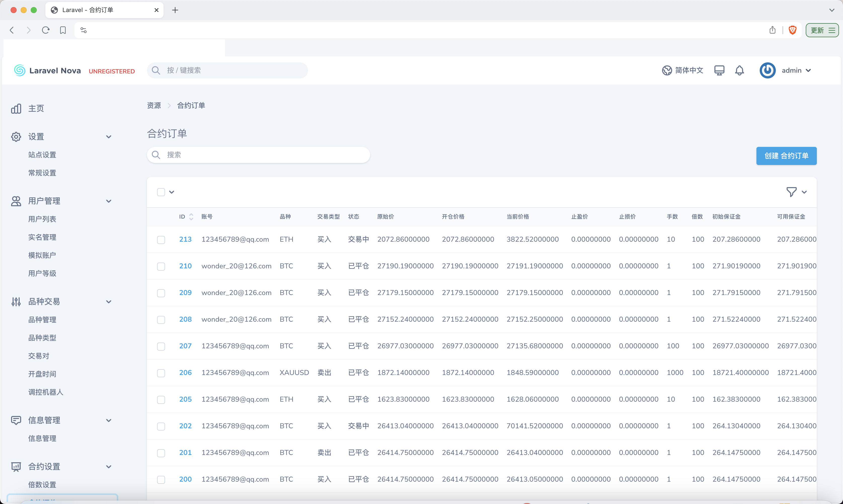Image resolution: width=843 pixels, height=504 pixels.
Task: Collapse the 合约设置 sidebar section
Action: click(109, 466)
